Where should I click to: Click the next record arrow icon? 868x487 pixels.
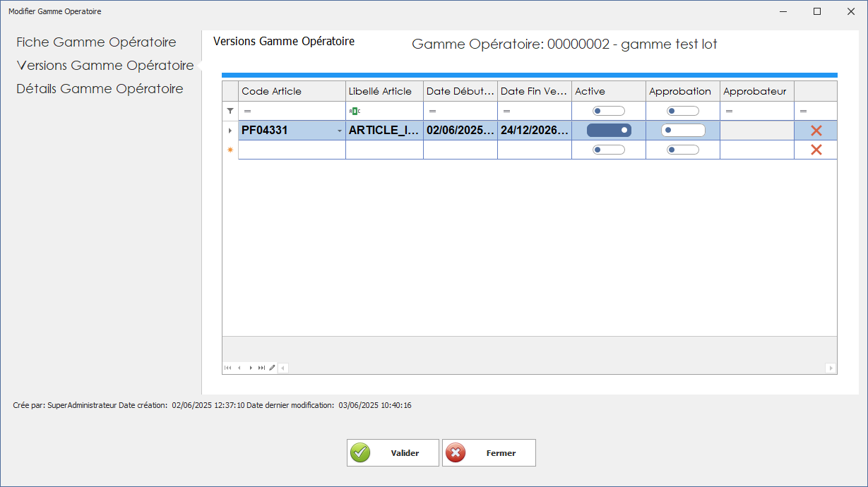pos(251,368)
